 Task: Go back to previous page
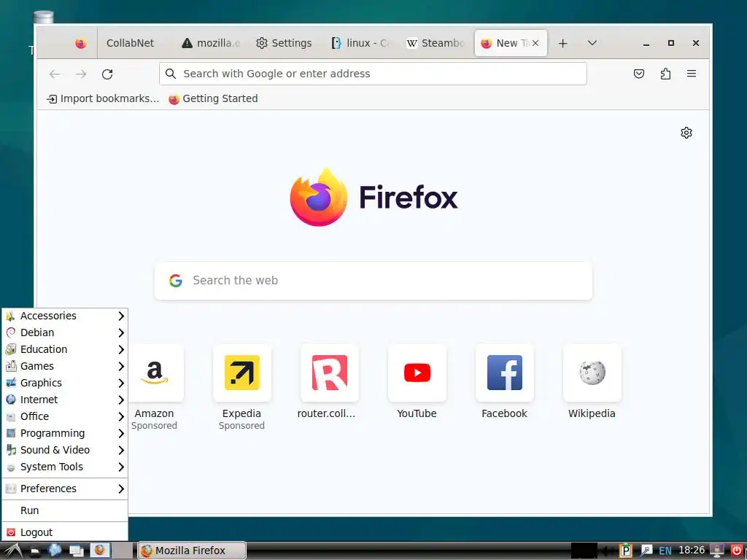click(55, 74)
